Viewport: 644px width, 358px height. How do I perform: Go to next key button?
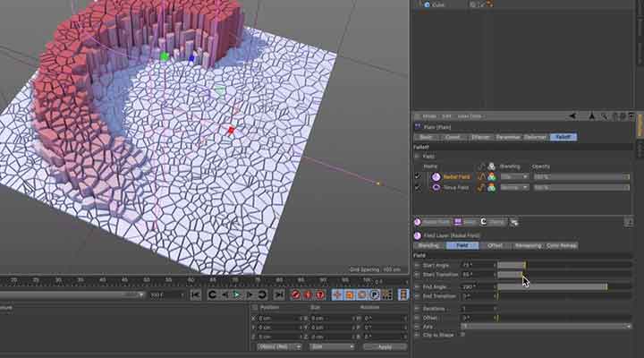point(262,294)
